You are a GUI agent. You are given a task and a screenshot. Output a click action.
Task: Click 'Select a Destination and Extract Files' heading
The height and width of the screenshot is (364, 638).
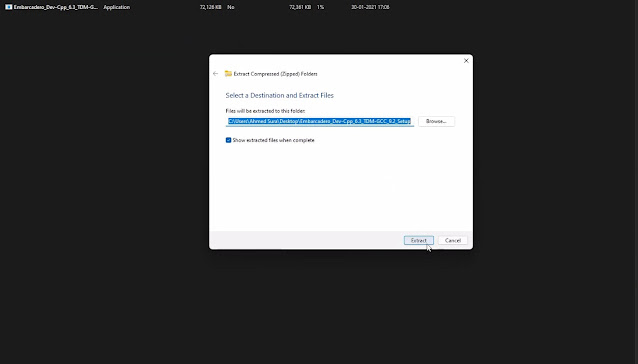[280, 95]
